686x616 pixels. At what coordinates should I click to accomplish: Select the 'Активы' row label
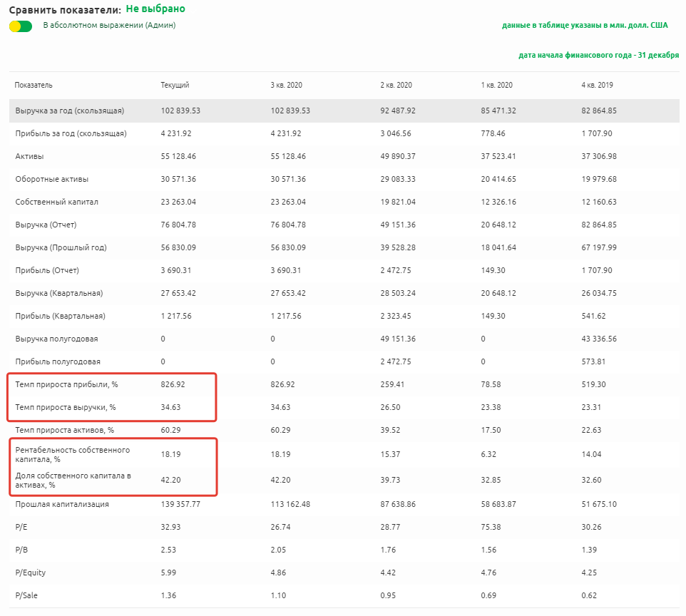tap(29, 156)
